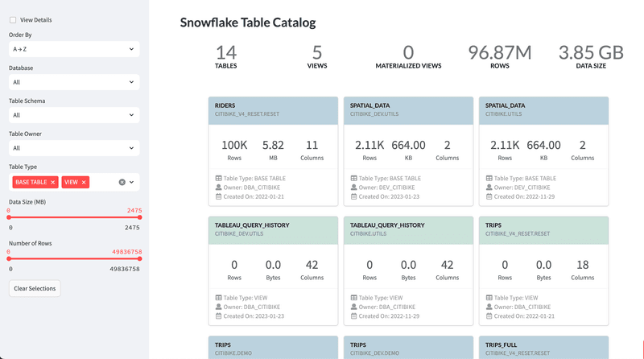The image size is (644, 359).
Task: Click the TABLEAU_QUERY_HISTORY CITIBIKE_DEV.UTILS card header
Action: (273, 230)
